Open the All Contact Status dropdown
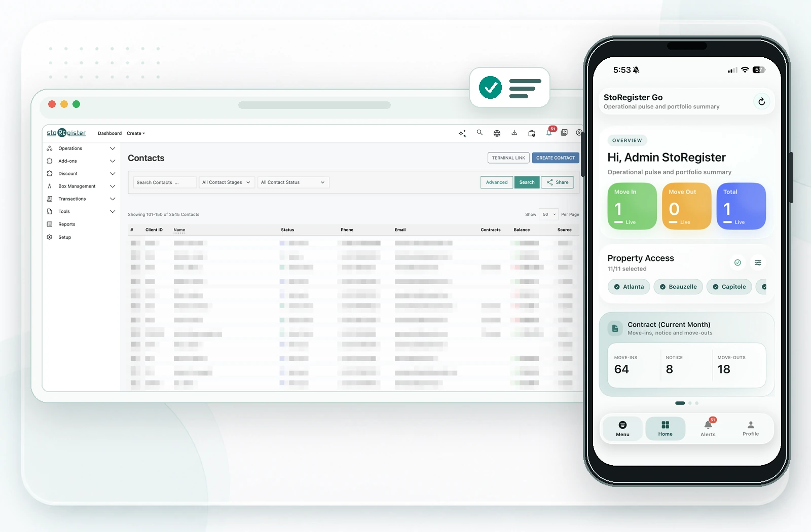 [293, 182]
